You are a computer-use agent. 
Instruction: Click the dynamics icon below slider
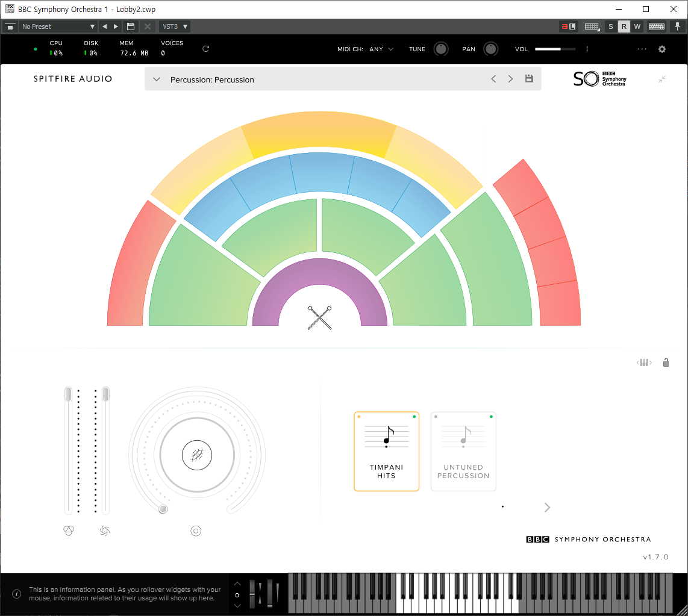pos(105,531)
